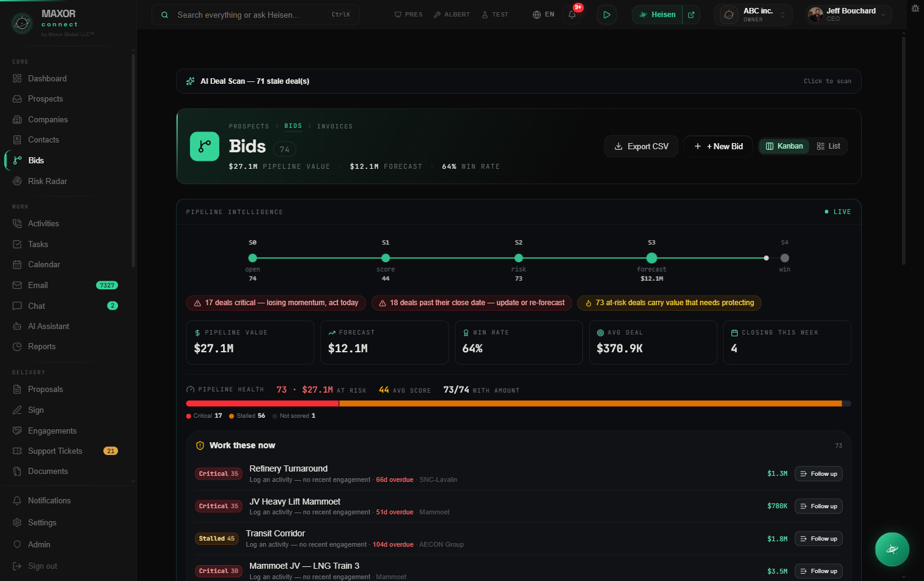Click the 17 deals critical alert
924x581 pixels.
pyautogui.click(x=276, y=303)
